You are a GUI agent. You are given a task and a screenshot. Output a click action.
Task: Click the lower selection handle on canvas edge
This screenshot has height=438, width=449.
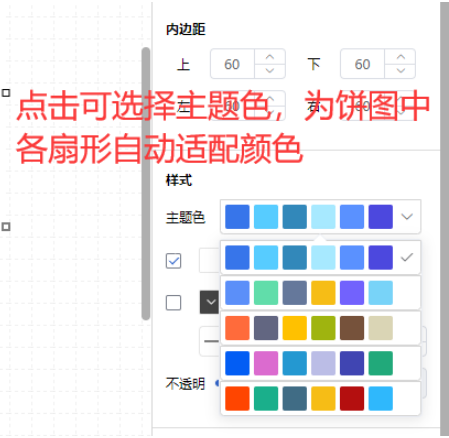[6, 227]
